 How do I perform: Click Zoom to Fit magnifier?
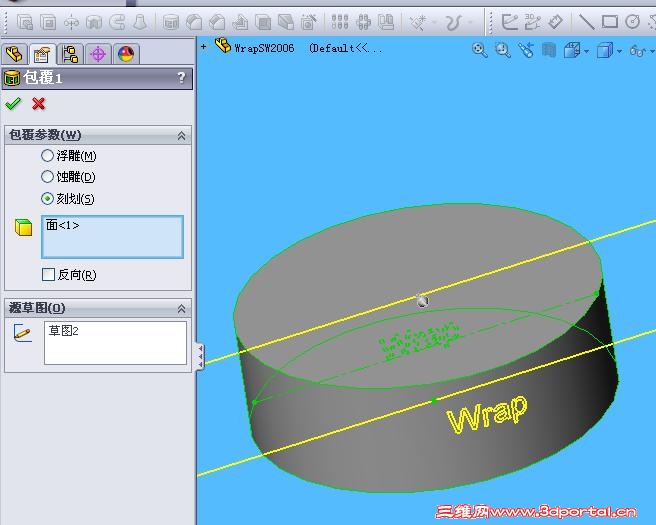pyautogui.click(x=479, y=50)
